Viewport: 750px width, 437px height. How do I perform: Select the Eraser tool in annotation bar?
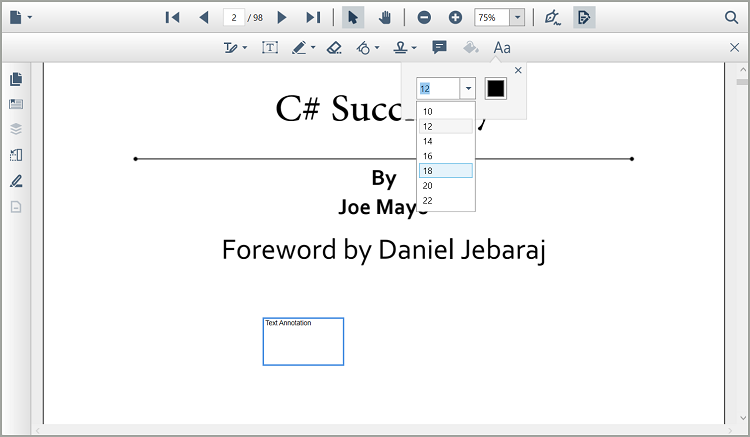point(334,47)
